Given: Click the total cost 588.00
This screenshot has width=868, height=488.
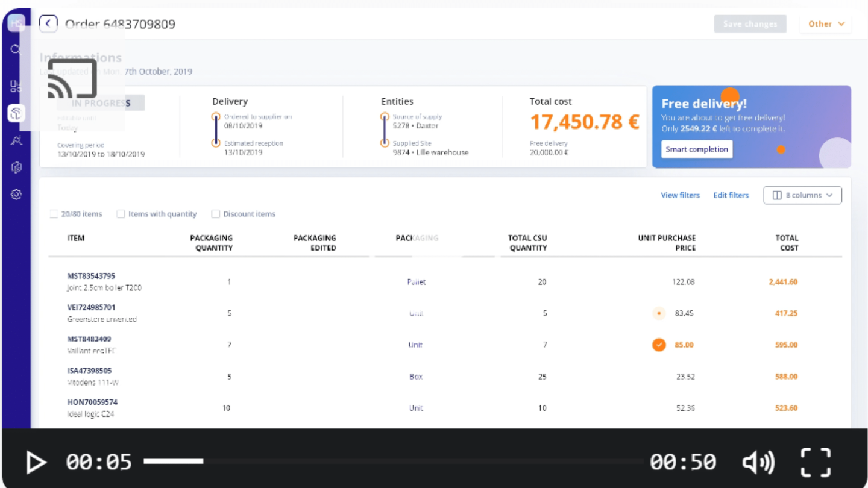Looking at the screenshot, I should coord(786,377).
